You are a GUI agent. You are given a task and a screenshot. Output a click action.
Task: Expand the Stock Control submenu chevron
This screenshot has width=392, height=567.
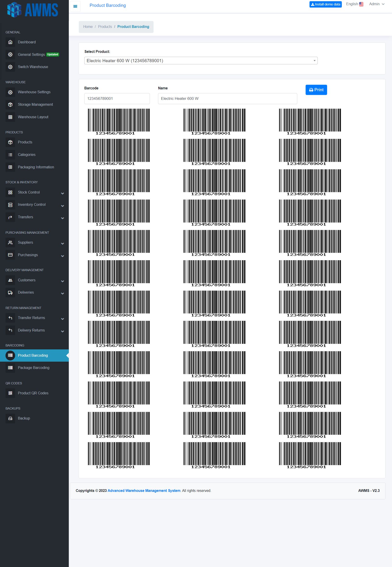[x=63, y=194]
